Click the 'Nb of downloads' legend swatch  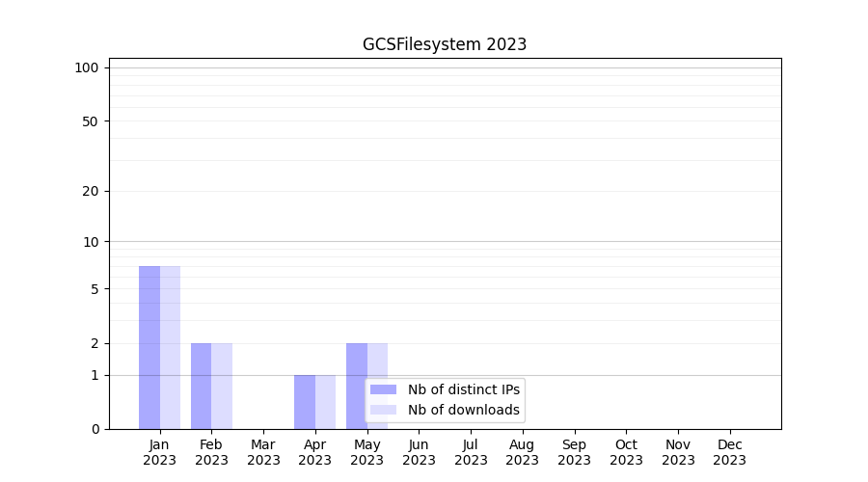tap(383, 410)
